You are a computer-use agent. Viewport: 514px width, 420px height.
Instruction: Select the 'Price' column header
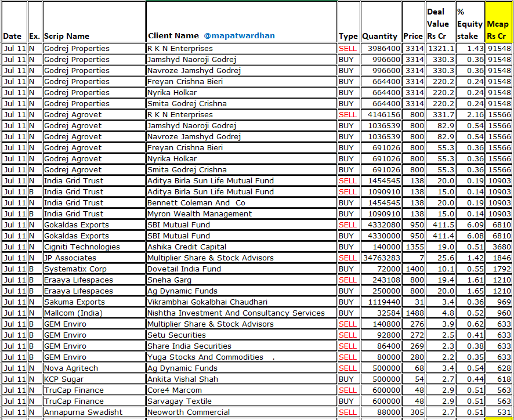[414, 22]
